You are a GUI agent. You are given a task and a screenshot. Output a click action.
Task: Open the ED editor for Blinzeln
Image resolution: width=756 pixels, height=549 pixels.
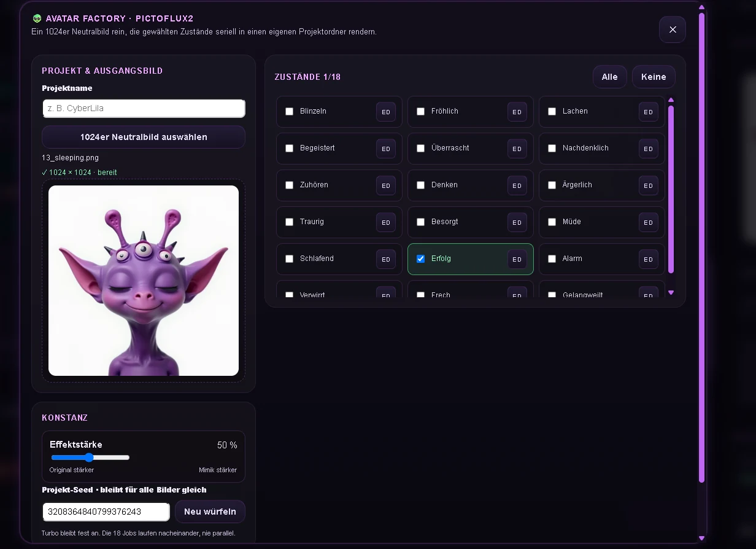[386, 112]
